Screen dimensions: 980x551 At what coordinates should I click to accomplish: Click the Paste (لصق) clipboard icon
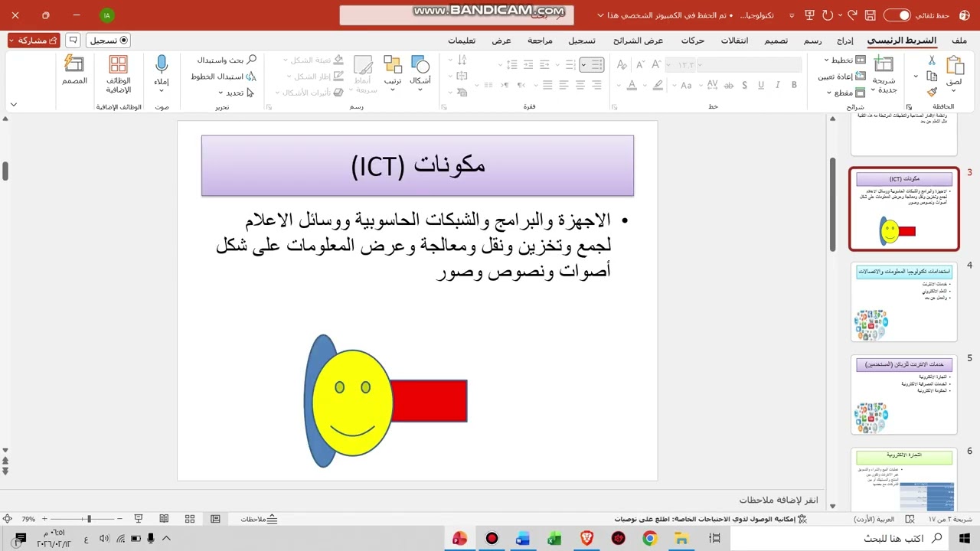954,67
